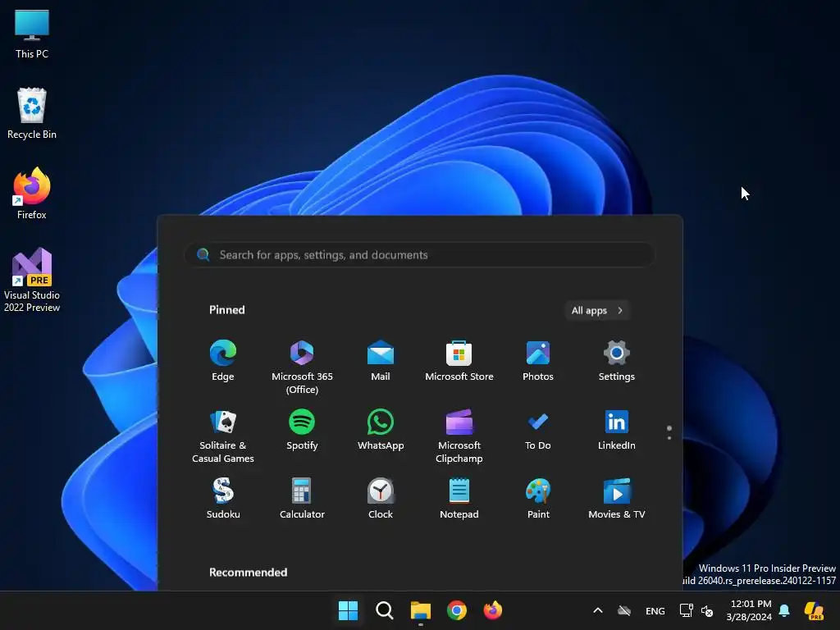
Task: Click the "Pinned" heading text
Action: click(x=226, y=309)
